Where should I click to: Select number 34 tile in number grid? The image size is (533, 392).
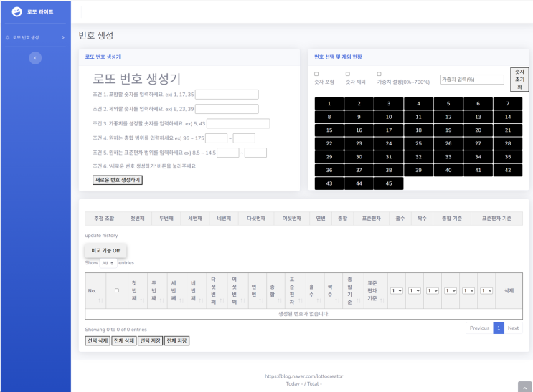(x=478, y=157)
